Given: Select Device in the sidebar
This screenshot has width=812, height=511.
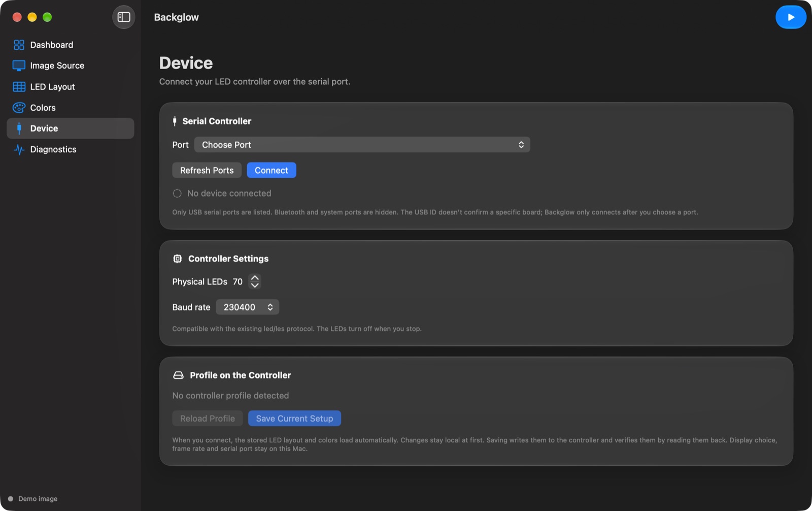Looking at the screenshot, I should point(71,129).
